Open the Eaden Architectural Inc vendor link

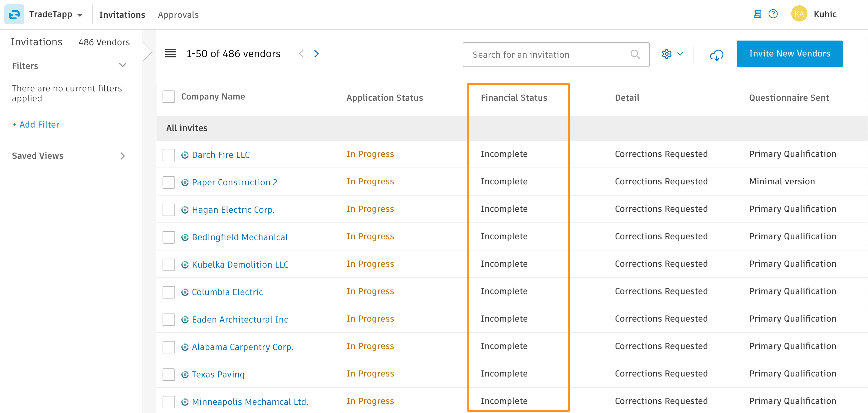click(x=240, y=320)
